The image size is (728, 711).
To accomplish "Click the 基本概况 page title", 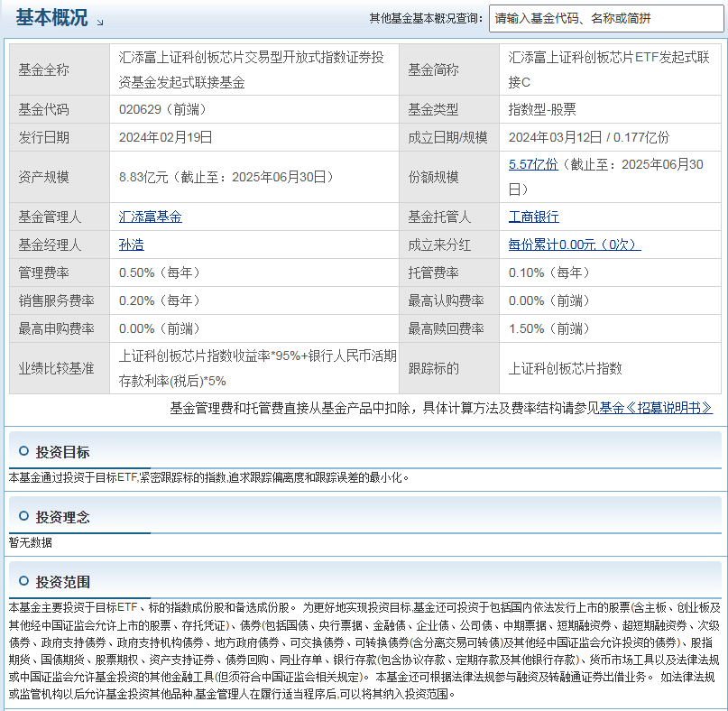I will click(x=51, y=18).
